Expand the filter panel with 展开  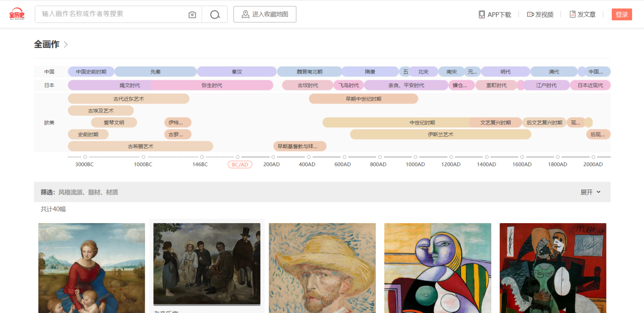[591, 192]
